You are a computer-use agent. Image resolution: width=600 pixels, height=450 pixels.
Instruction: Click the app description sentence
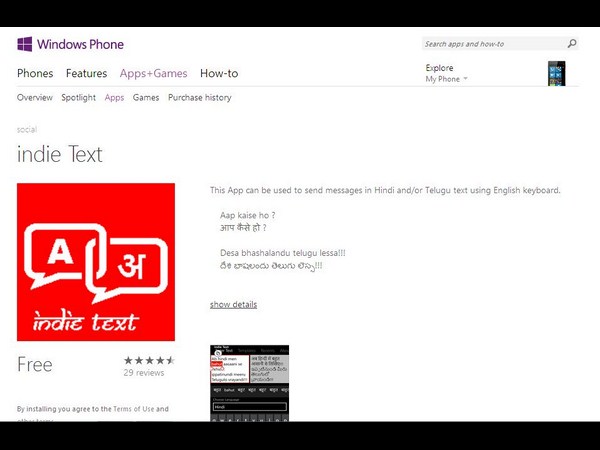coord(385,190)
